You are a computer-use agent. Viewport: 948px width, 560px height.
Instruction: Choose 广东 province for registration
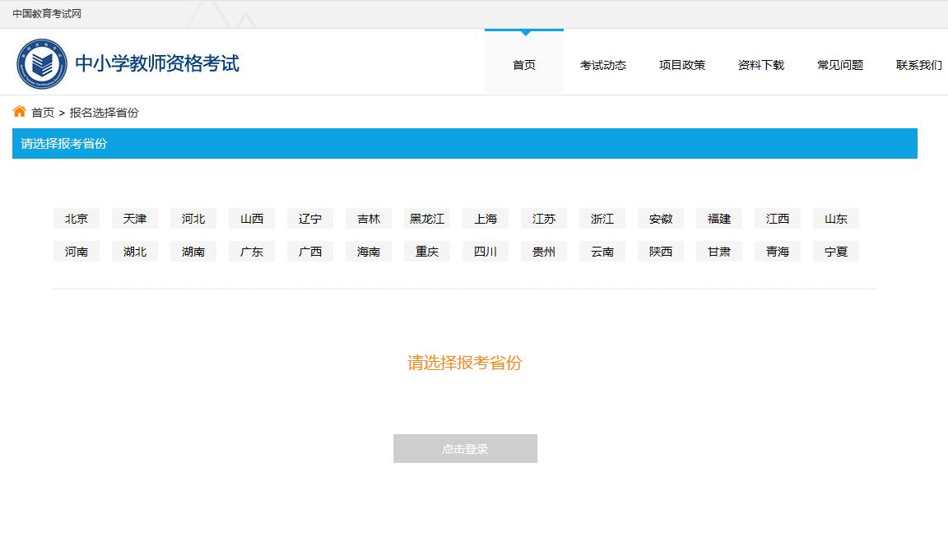[251, 251]
